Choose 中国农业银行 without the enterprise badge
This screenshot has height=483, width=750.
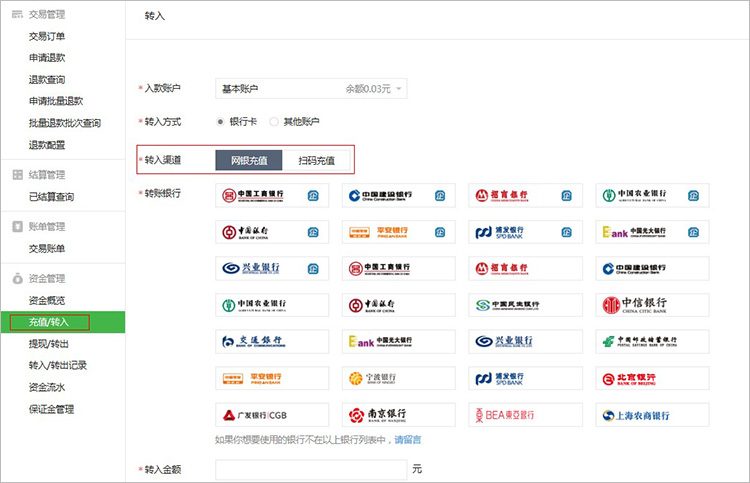pos(272,305)
